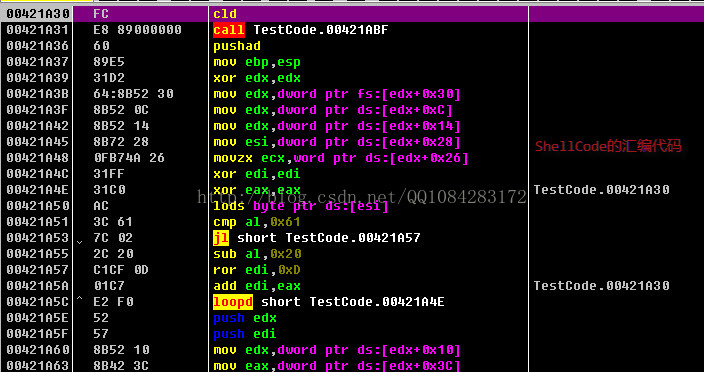Select mov edx,ds:[edx+0x10] instruction
The image size is (704, 372).
pos(337,350)
